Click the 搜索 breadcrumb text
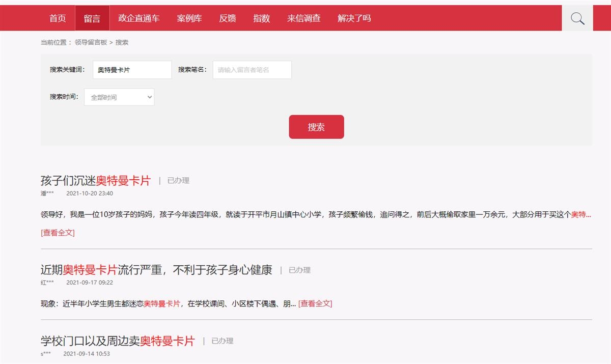Viewport: 611px width, 364px height. coord(122,43)
